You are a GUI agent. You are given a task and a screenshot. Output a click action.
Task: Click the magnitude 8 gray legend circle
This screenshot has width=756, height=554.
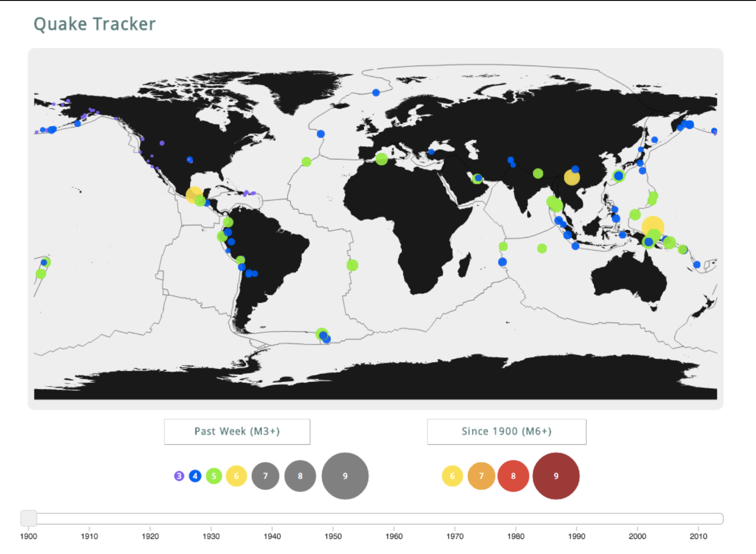point(301,476)
